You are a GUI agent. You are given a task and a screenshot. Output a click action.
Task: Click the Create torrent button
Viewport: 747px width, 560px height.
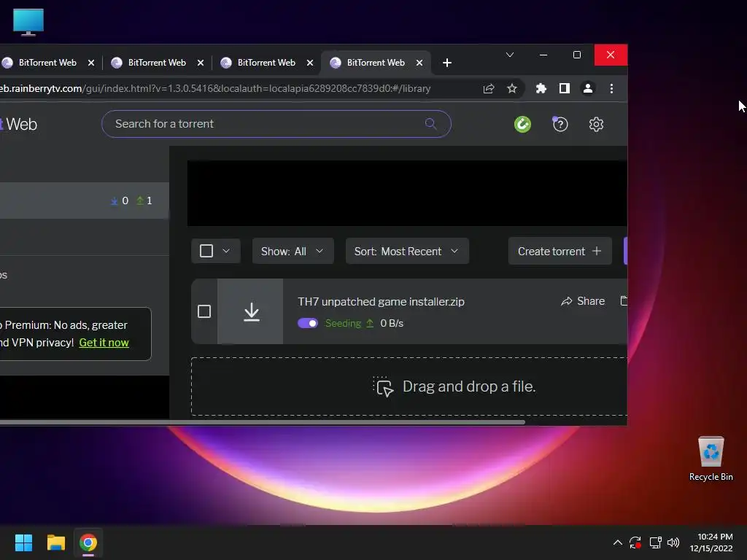coord(560,251)
